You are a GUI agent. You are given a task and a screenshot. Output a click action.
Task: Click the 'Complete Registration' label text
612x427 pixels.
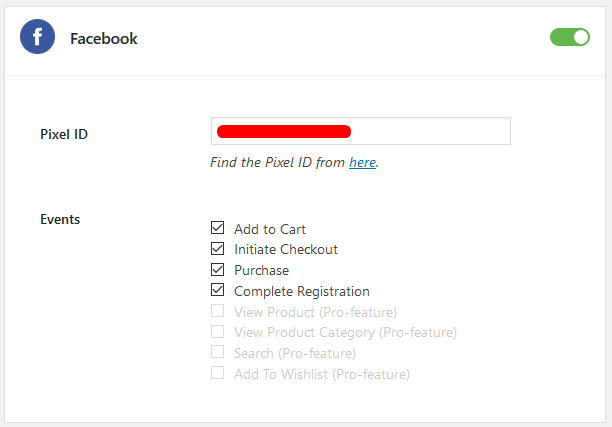(x=302, y=292)
